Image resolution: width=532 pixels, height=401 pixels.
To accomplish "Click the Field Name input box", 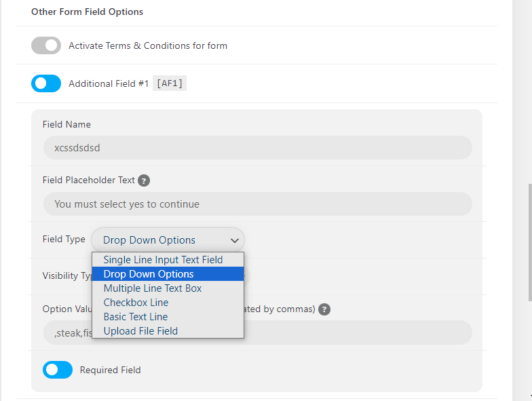I will (x=258, y=148).
